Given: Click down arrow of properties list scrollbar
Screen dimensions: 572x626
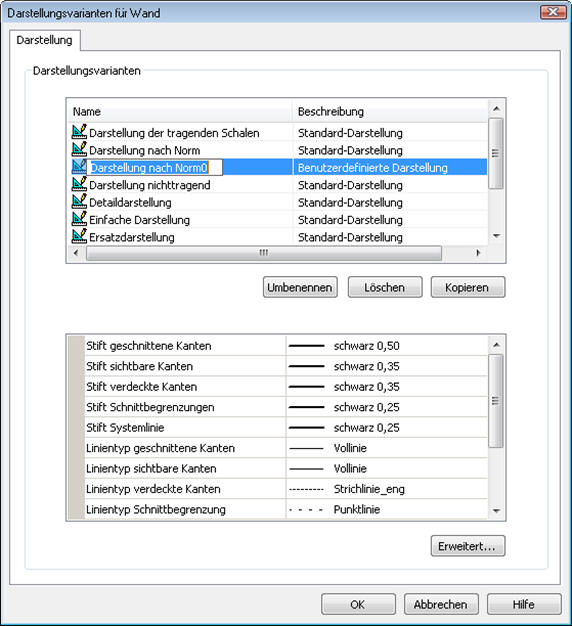Looking at the screenshot, I should pyautogui.click(x=496, y=511).
